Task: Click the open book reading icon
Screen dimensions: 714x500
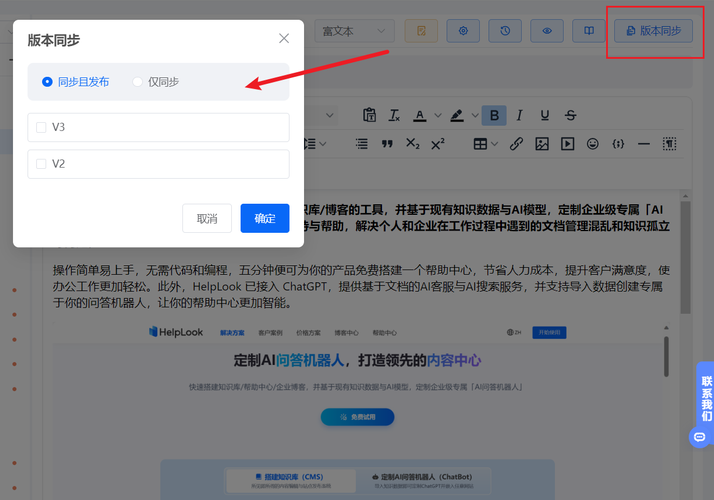Action: click(x=589, y=31)
